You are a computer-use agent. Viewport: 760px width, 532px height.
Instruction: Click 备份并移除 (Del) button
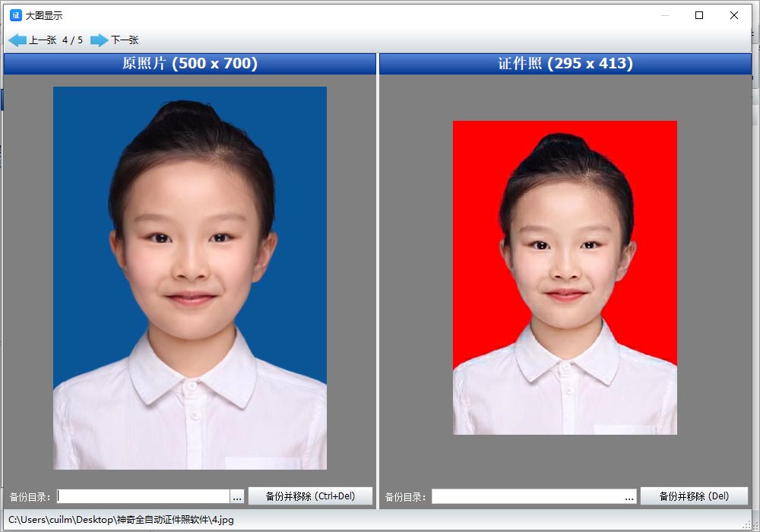pyautogui.click(x=694, y=496)
